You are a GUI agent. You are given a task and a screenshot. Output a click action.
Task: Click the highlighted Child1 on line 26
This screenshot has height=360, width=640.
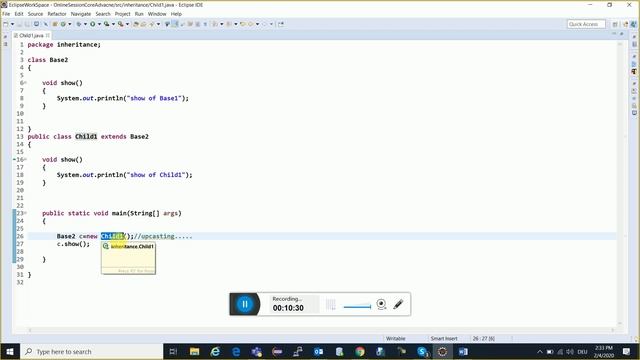pyautogui.click(x=112, y=236)
